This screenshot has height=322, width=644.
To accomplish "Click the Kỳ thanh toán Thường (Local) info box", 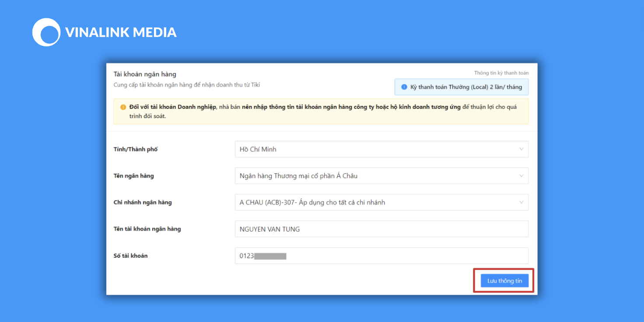I will click(462, 87).
